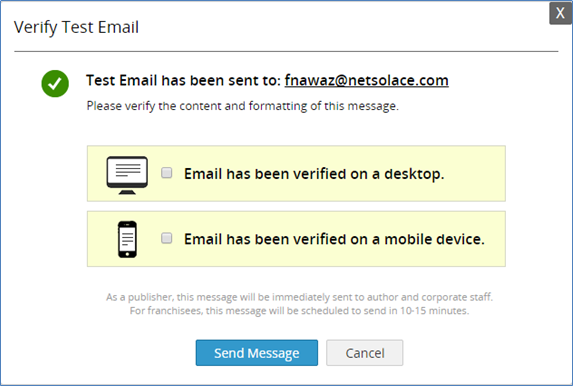
Task: Click the Verify Test Email title
Action: 76,27
